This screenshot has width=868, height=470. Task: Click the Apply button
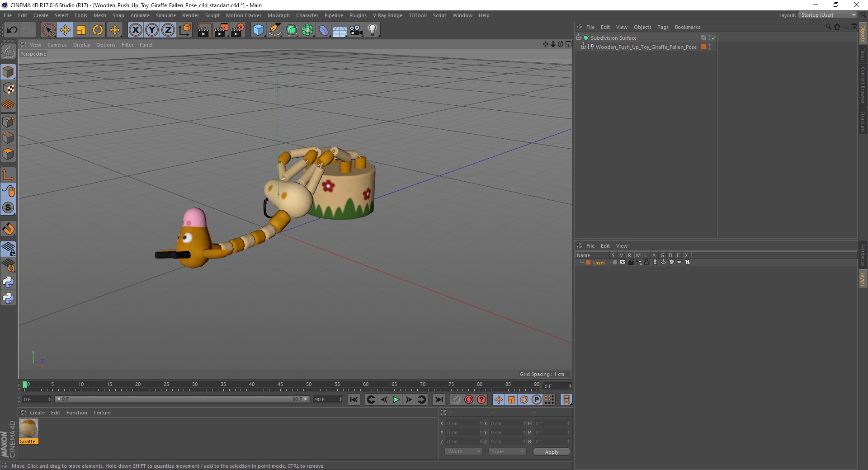click(552, 451)
